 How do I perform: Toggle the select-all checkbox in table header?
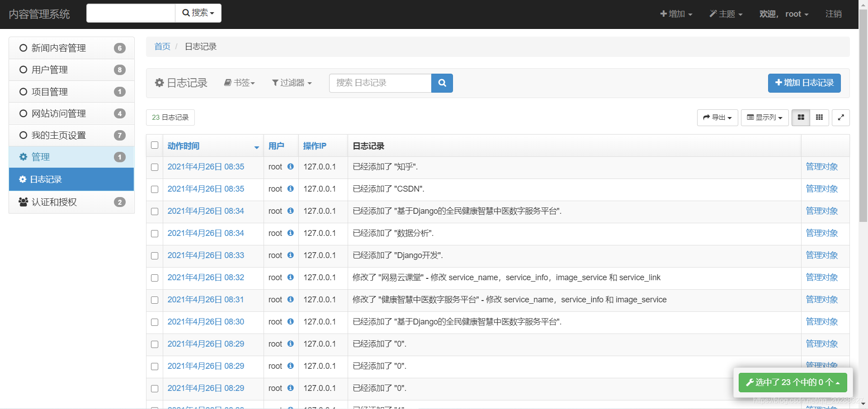pos(155,145)
